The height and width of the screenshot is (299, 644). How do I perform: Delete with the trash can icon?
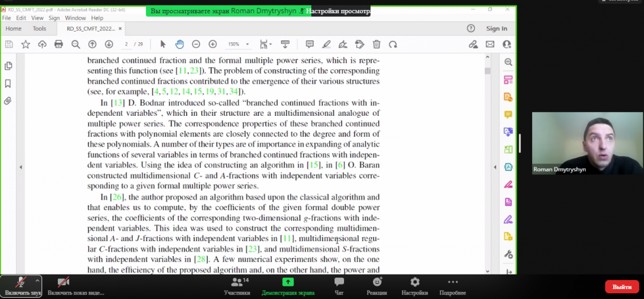point(376,44)
